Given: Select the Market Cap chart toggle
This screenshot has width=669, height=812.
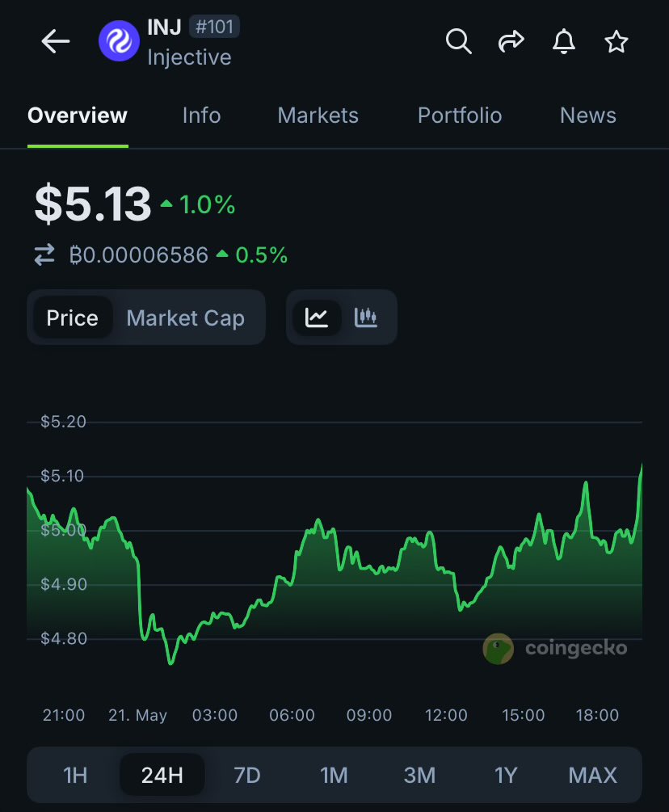Looking at the screenshot, I should [185, 318].
